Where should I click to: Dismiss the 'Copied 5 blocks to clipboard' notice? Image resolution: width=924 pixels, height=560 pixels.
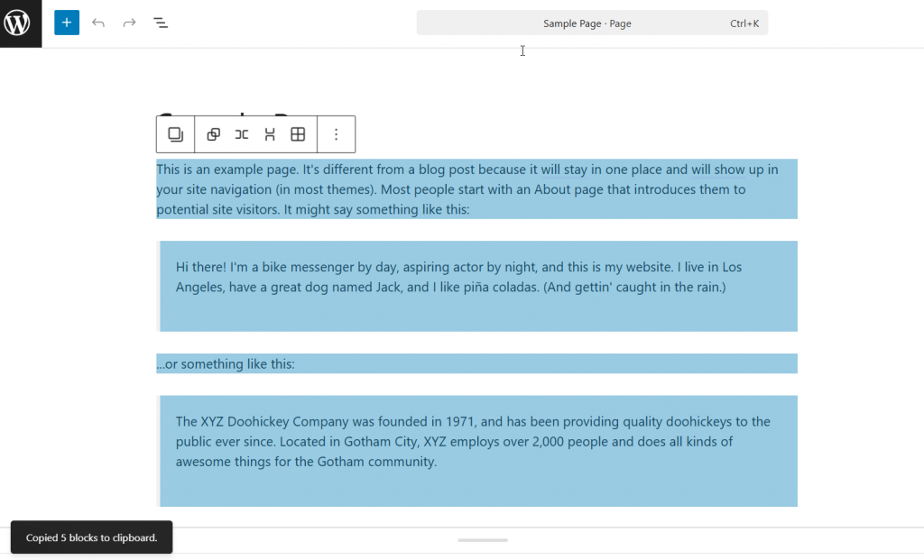(91, 538)
